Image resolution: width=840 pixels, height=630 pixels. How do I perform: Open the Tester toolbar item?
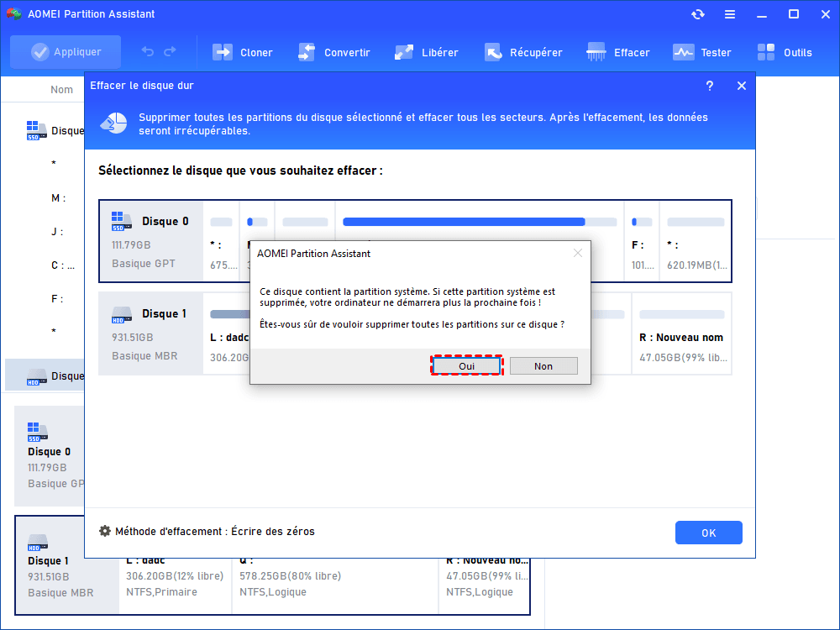702,52
